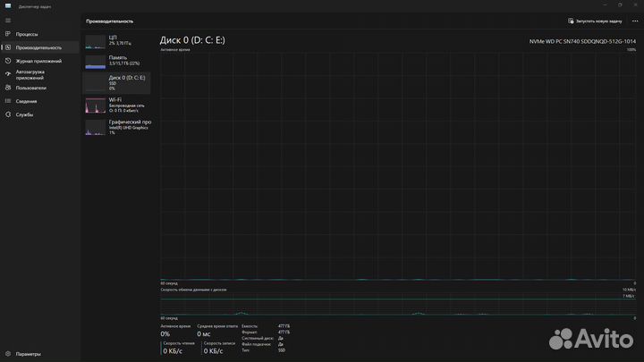Click the disk transfer rate graph
Screen dimensions: 644x362
[x=398, y=304]
